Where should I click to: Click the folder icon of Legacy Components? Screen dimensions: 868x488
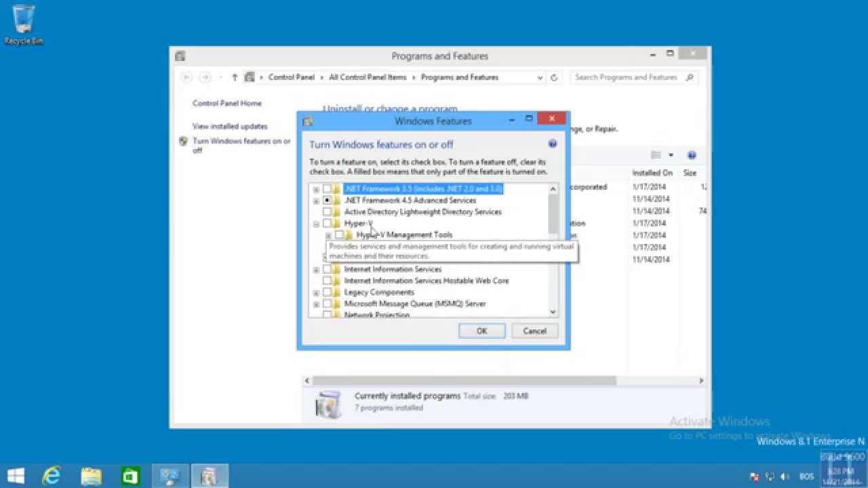[336, 292]
